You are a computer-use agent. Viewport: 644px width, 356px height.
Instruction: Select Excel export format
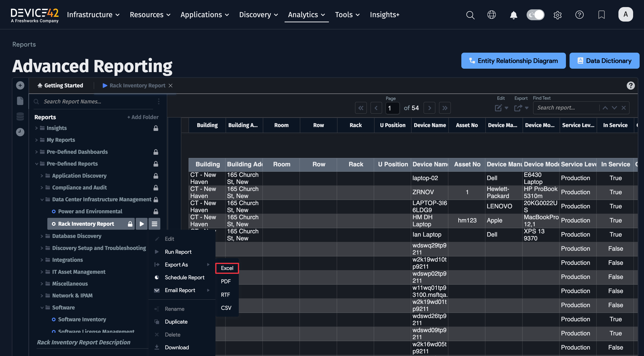[227, 268]
